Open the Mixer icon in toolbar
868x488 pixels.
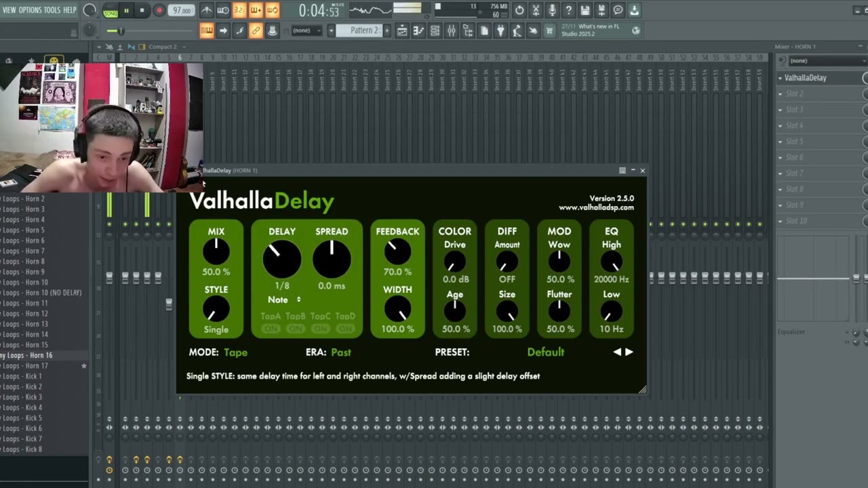(452, 30)
